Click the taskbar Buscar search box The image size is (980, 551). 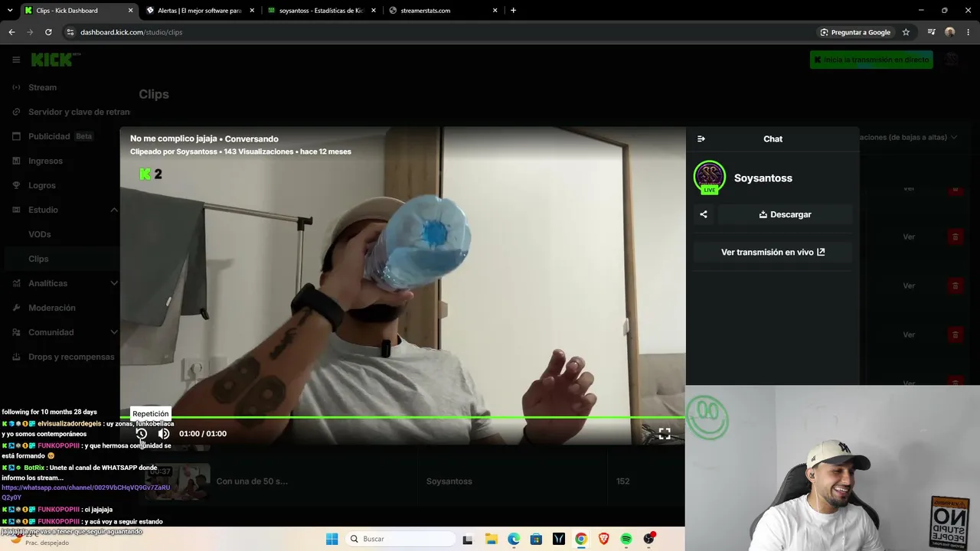click(x=402, y=539)
